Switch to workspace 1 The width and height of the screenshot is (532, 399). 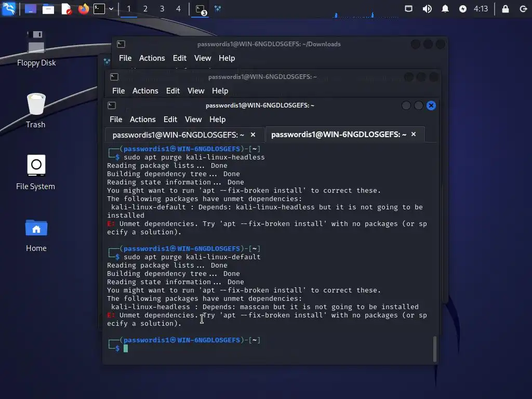tap(129, 9)
